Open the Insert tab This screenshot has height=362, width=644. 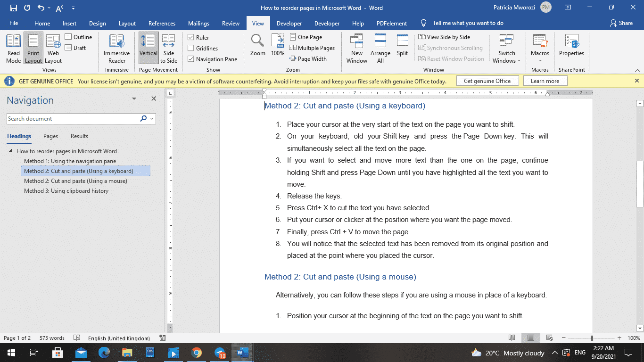(x=69, y=23)
